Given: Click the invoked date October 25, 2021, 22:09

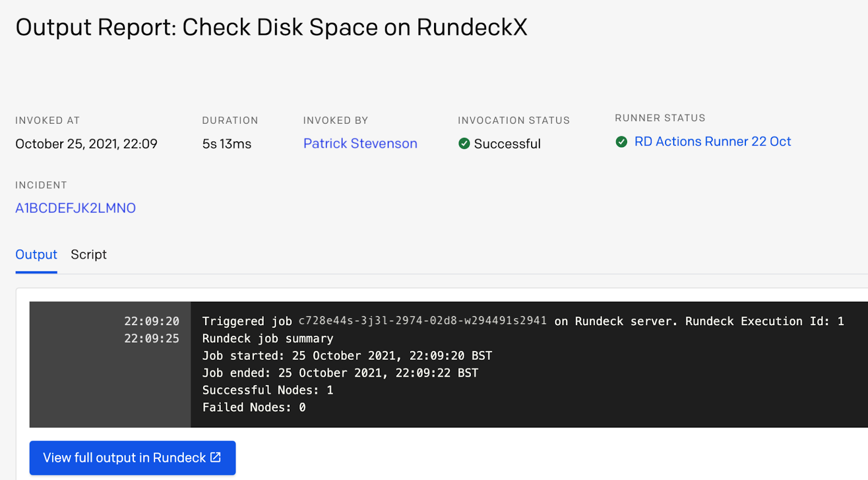Looking at the screenshot, I should coord(86,144).
